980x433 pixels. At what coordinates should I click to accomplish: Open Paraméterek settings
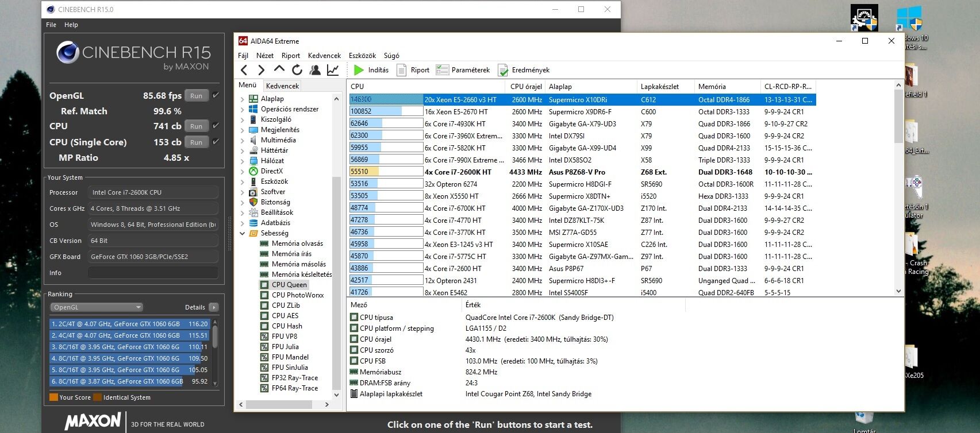click(x=463, y=70)
